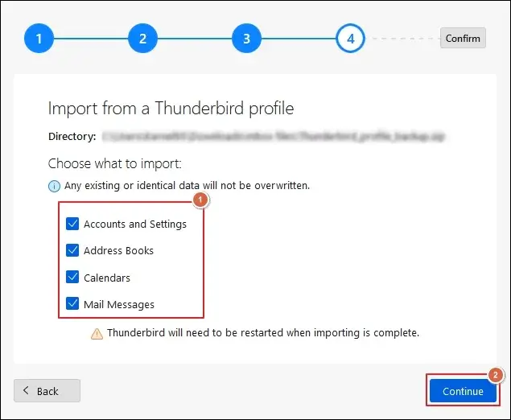Viewport: 511px width, 420px height.
Task: Click the 'Import from a Thunderbird profile' heading
Action: [171, 109]
